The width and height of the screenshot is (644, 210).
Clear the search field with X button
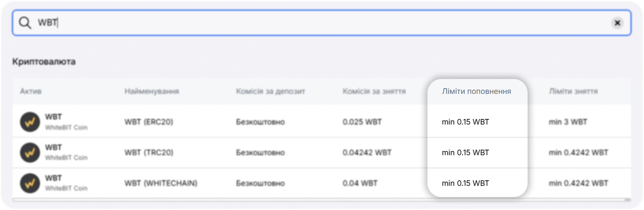617,23
